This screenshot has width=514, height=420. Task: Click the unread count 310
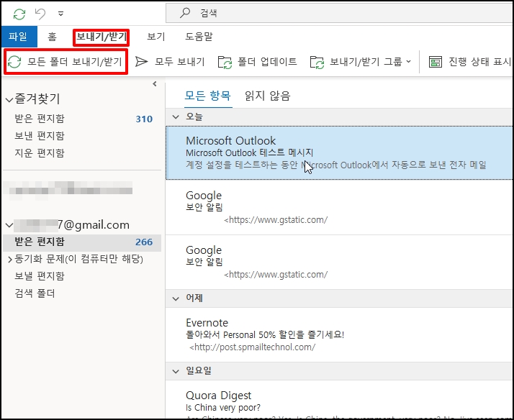[144, 119]
